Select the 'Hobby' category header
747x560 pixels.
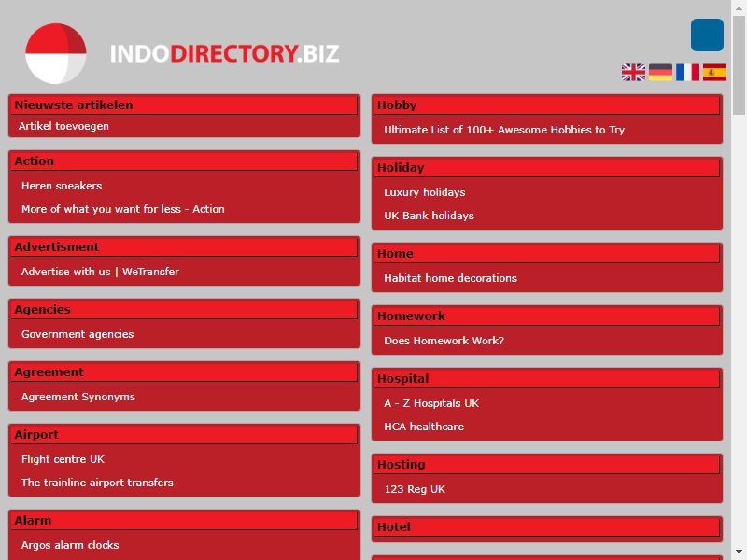pos(546,105)
